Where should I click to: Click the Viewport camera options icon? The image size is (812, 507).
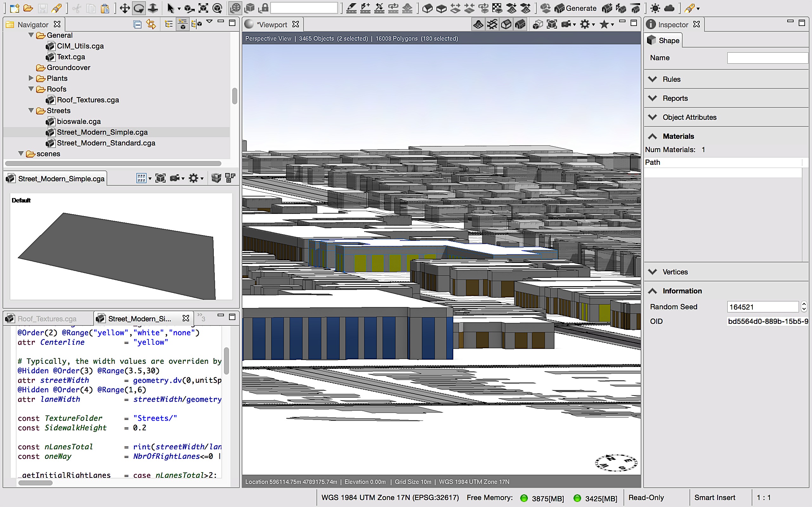point(566,24)
